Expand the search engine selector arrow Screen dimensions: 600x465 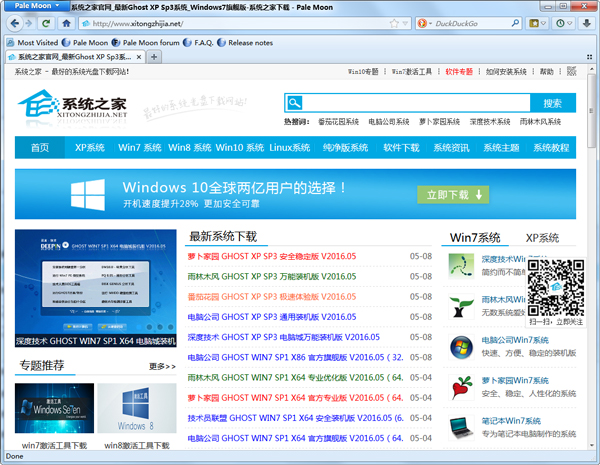point(430,24)
